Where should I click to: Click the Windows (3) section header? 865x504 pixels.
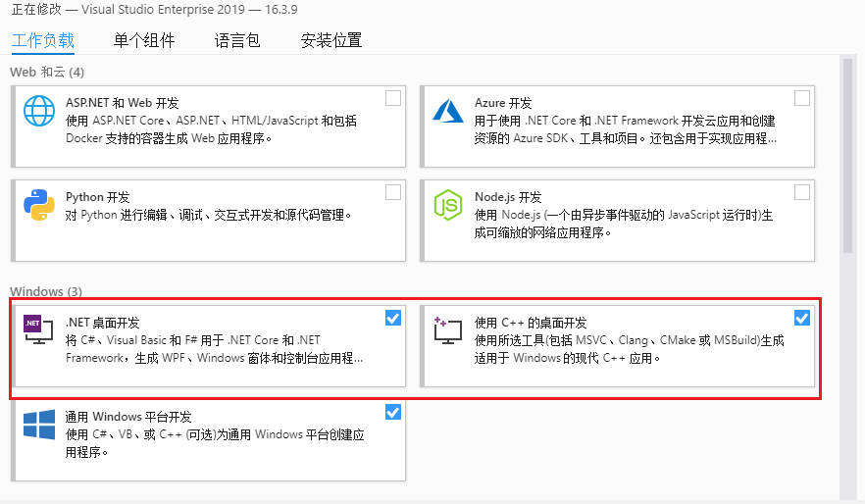(x=46, y=291)
